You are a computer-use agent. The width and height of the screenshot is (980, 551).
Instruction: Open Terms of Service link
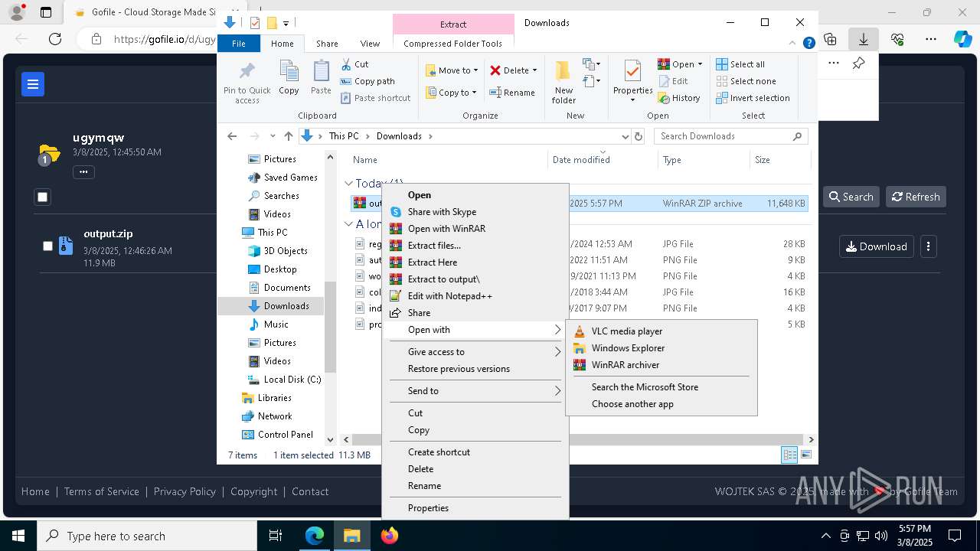pyautogui.click(x=102, y=491)
